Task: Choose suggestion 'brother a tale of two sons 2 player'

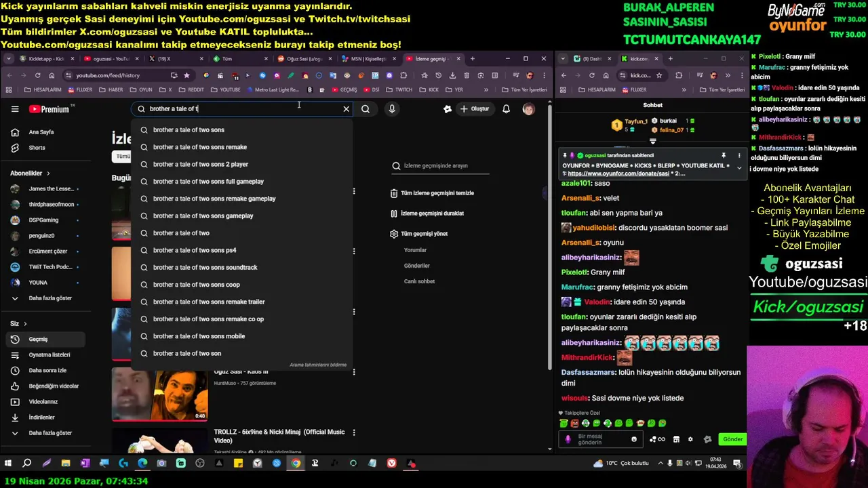Action: point(242,164)
